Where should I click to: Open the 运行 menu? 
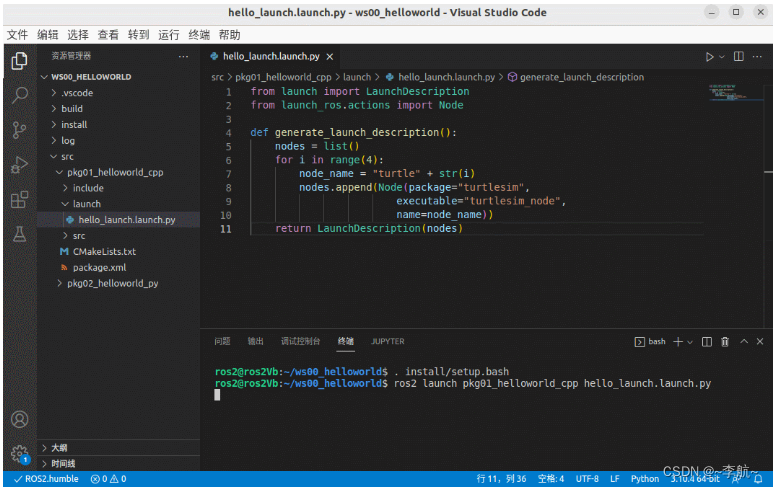168,35
